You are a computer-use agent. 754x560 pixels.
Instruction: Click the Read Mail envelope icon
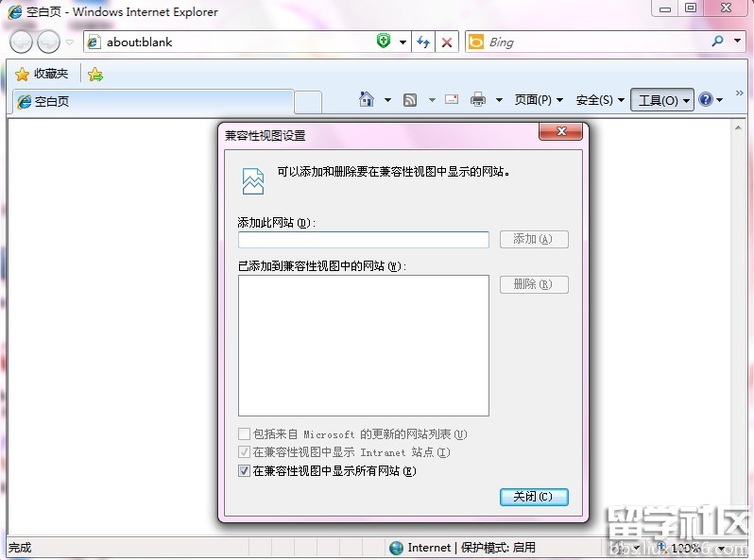452,99
